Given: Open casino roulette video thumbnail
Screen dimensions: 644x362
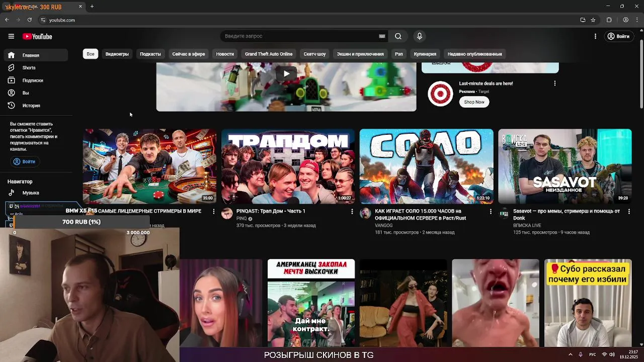Looking at the screenshot, I should pyautogui.click(x=149, y=166).
